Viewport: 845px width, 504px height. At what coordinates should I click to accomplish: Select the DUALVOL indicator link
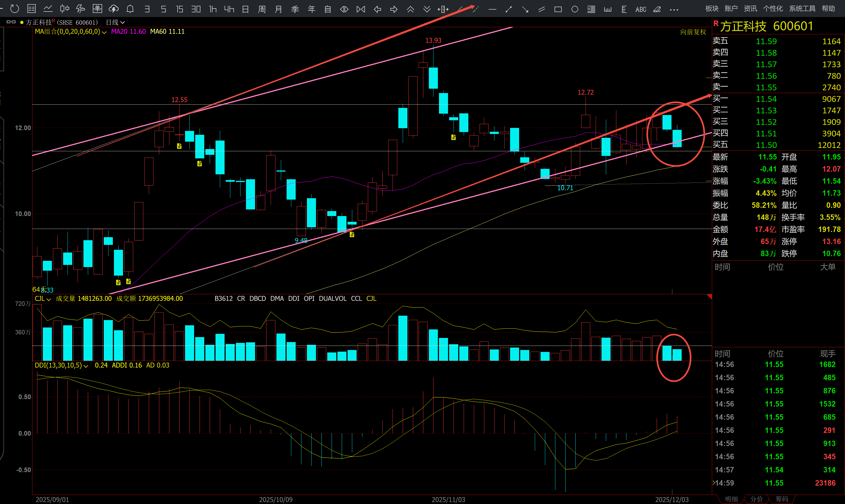(332, 298)
